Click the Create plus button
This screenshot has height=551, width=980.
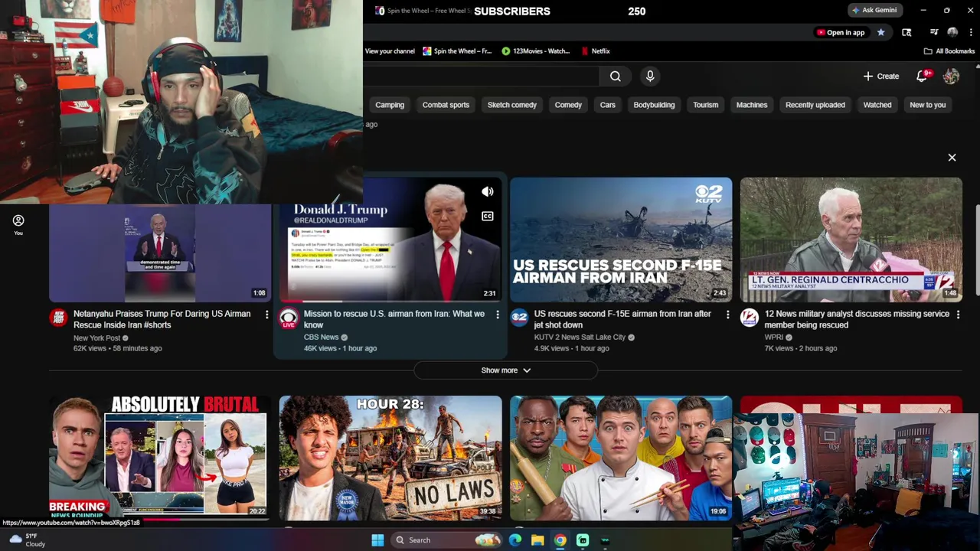tap(881, 76)
